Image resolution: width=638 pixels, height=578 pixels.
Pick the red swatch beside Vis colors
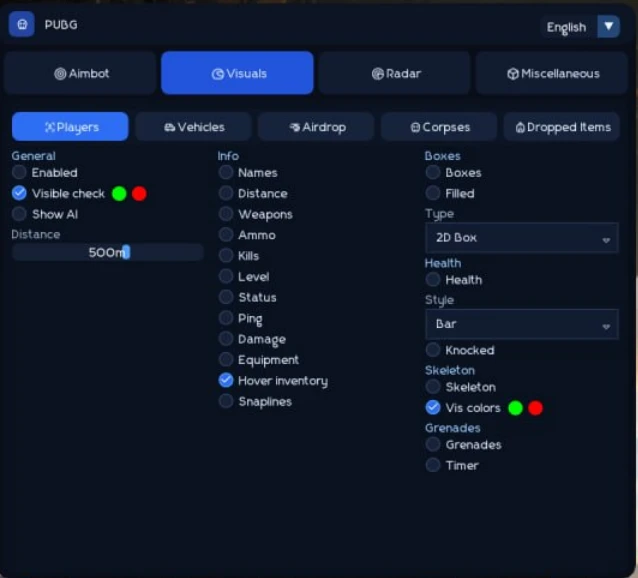click(x=535, y=408)
